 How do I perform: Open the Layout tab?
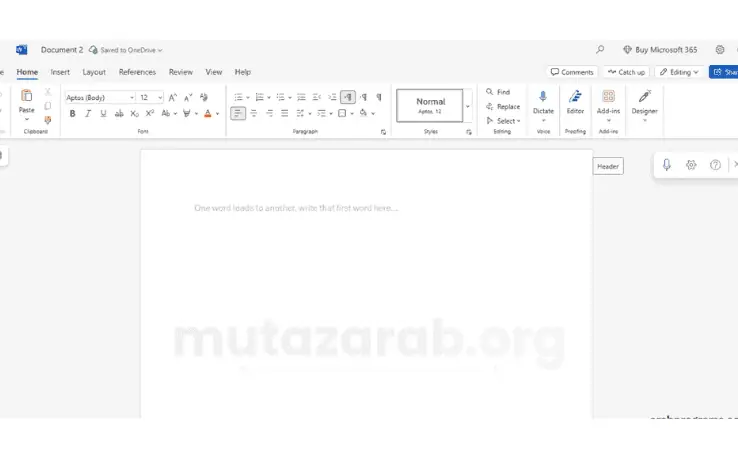[94, 72]
